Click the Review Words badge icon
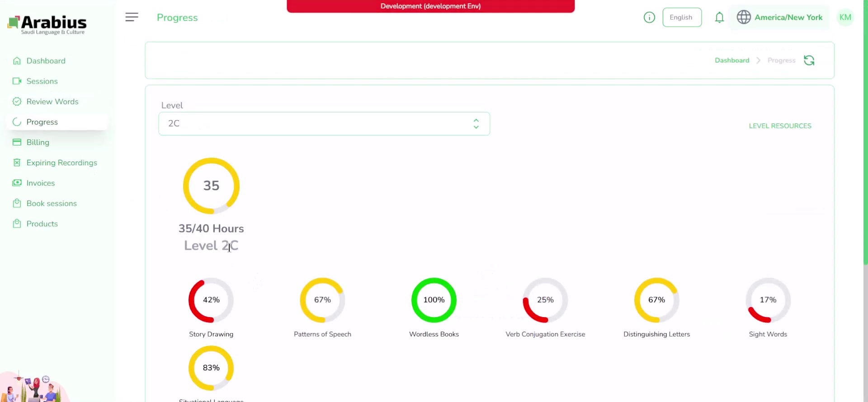Viewport: 868px width, 402px height. [17, 102]
